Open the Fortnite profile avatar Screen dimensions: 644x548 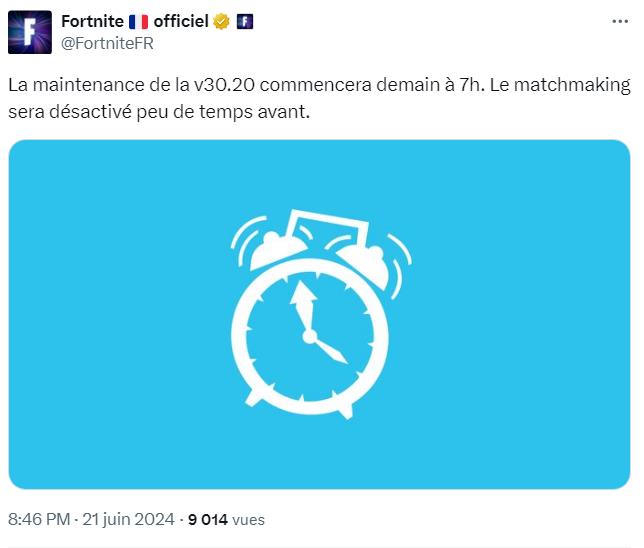click(x=29, y=32)
